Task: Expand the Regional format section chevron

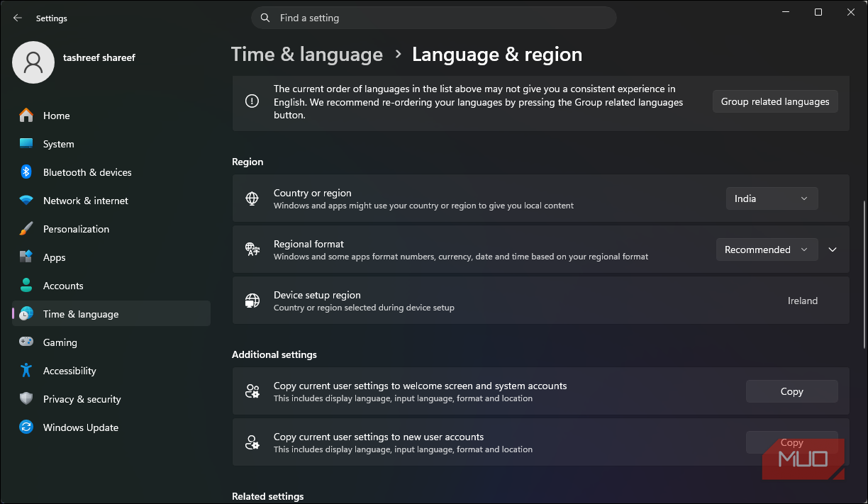Action: tap(833, 250)
